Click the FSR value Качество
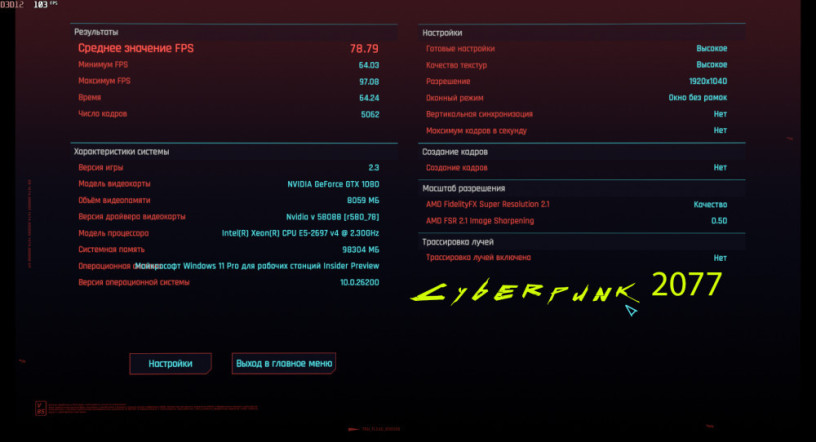Screen dimensions: 816x442 tap(710, 205)
